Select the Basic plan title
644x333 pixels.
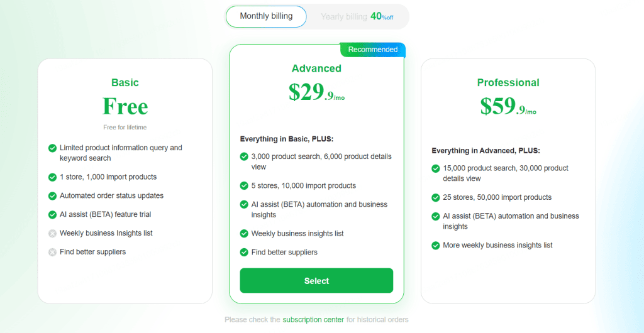125,82
